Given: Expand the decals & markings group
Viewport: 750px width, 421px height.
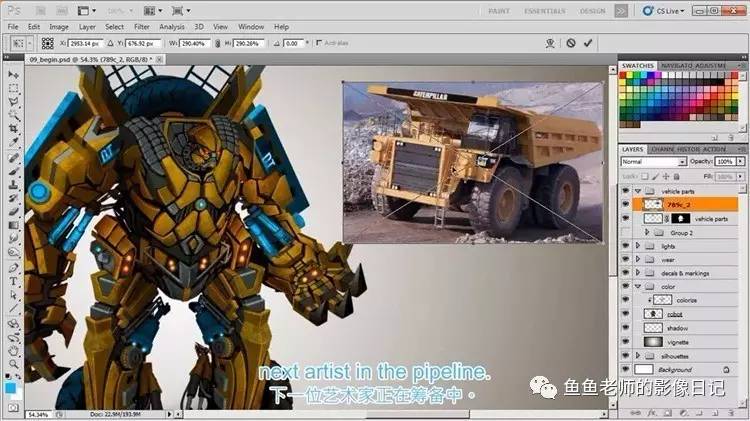Looking at the screenshot, I should click(638, 273).
